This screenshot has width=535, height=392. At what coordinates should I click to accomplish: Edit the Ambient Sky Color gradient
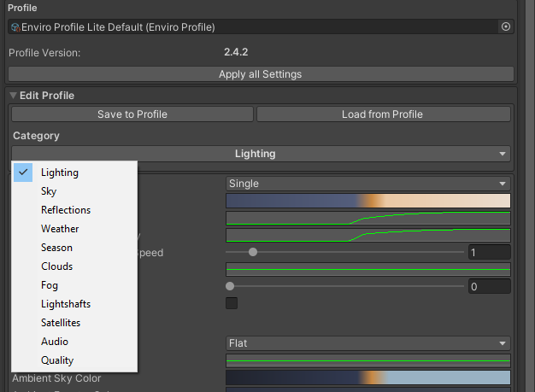click(x=368, y=377)
